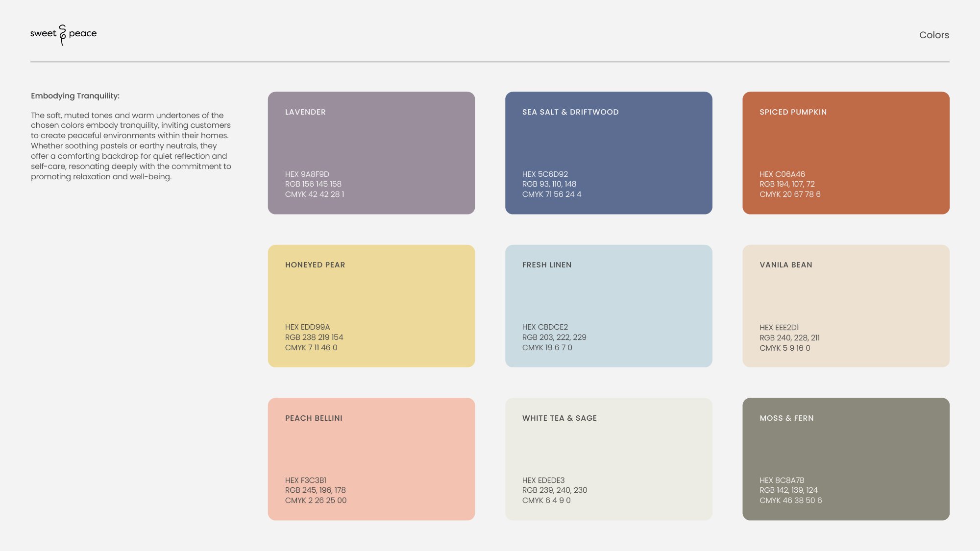Click CMYK 7 11 46 0 text

tap(311, 348)
